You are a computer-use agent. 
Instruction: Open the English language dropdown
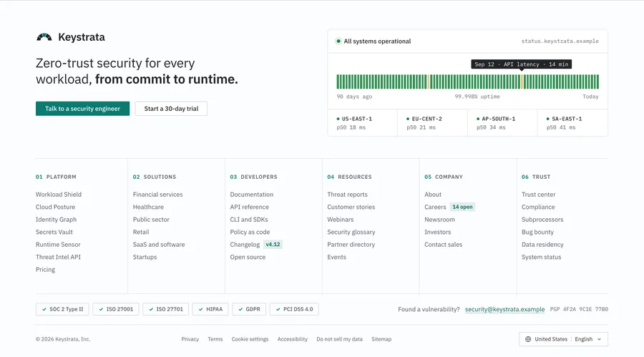[588, 339]
